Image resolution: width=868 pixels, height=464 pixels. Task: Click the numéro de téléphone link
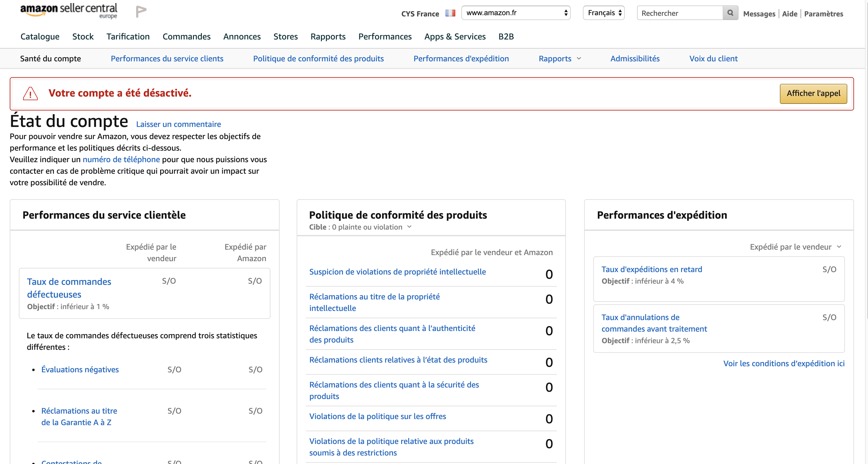click(121, 159)
